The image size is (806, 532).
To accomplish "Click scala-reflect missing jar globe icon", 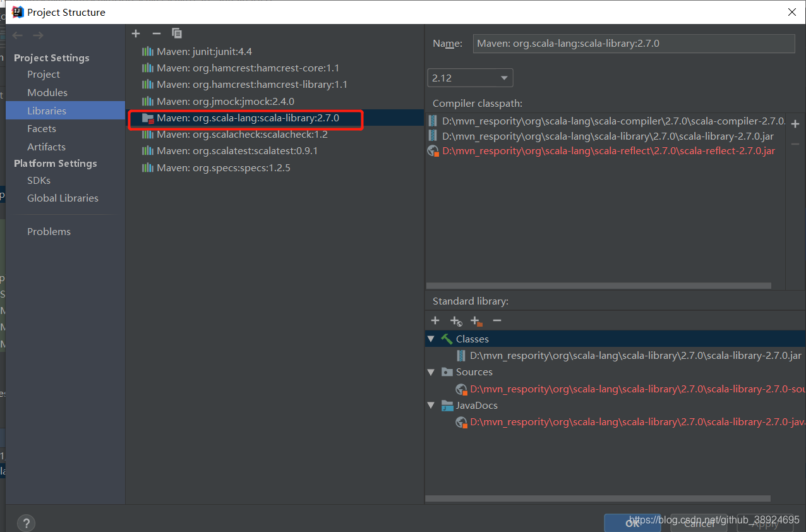I will click(433, 151).
